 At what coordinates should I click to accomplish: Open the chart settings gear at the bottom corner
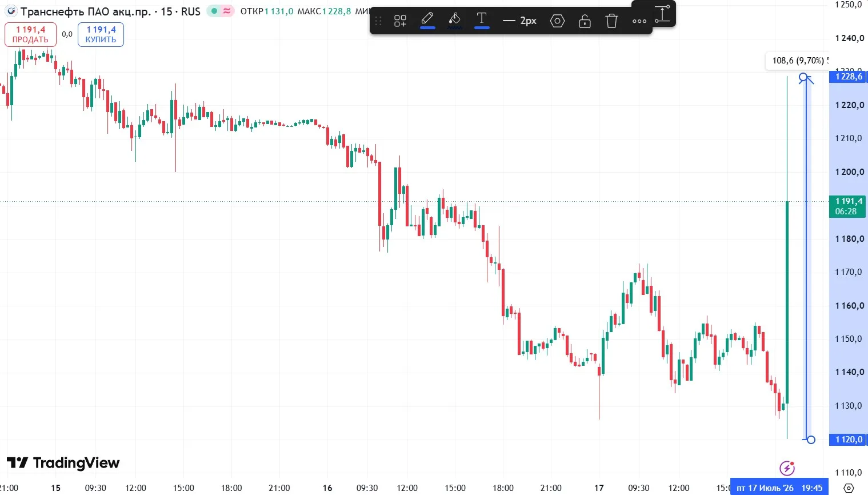pos(849,488)
